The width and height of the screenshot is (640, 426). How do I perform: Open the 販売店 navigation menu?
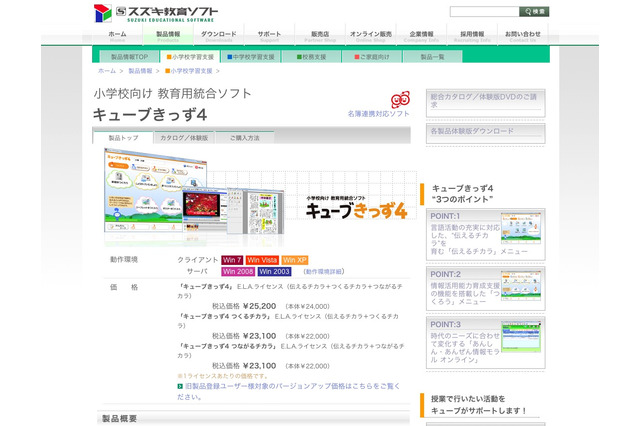pos(320,36)
